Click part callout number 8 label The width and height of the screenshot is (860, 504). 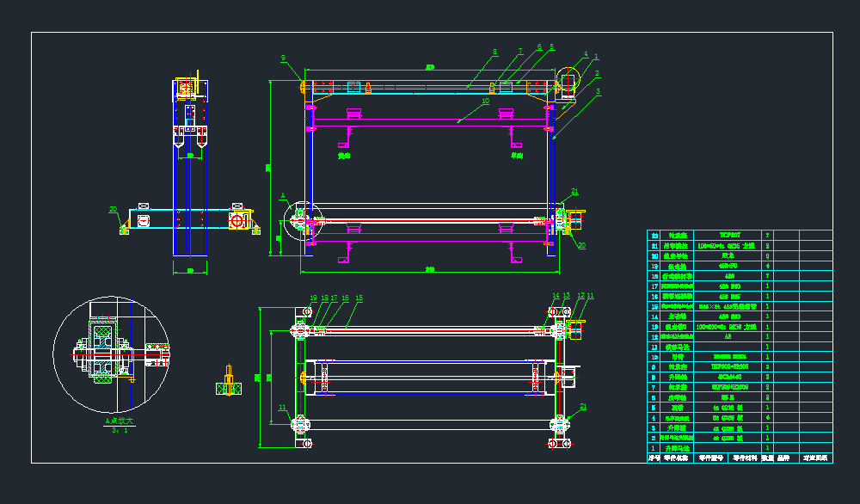494,52
